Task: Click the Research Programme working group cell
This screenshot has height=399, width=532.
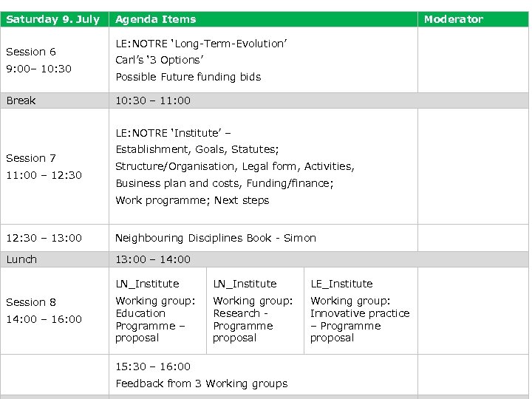Action: pos(253,319)
